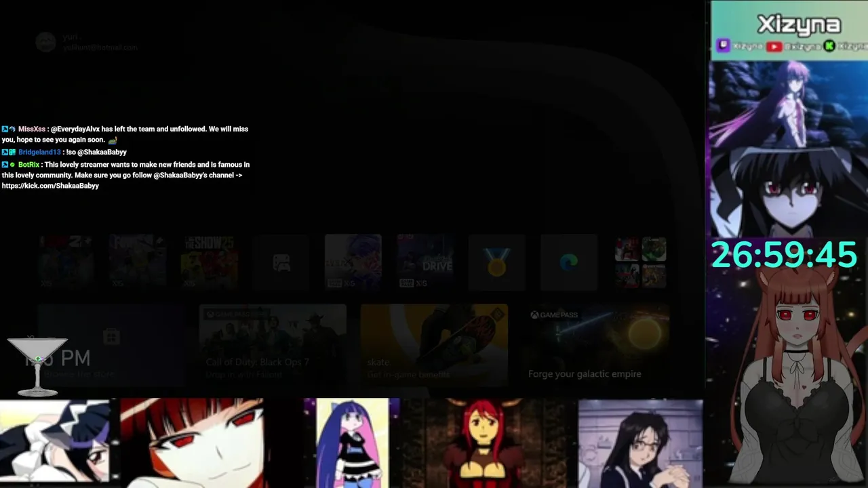Open the four-game collection tile
The width and height of the screenshot is (868, 488).
pyautogui.click(x=640, y=262)
